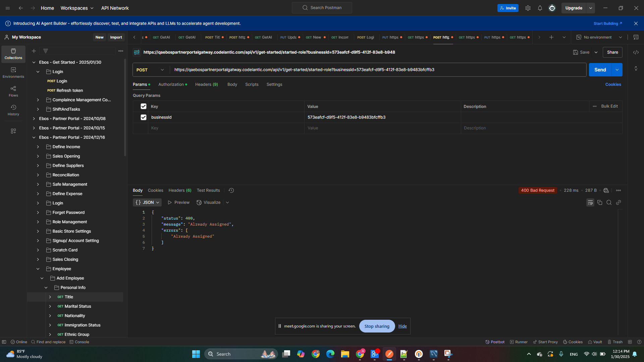Open the Workspaces menu
Image resolution: width=644 pixels, height=362 pixels.
coord(77,8)
